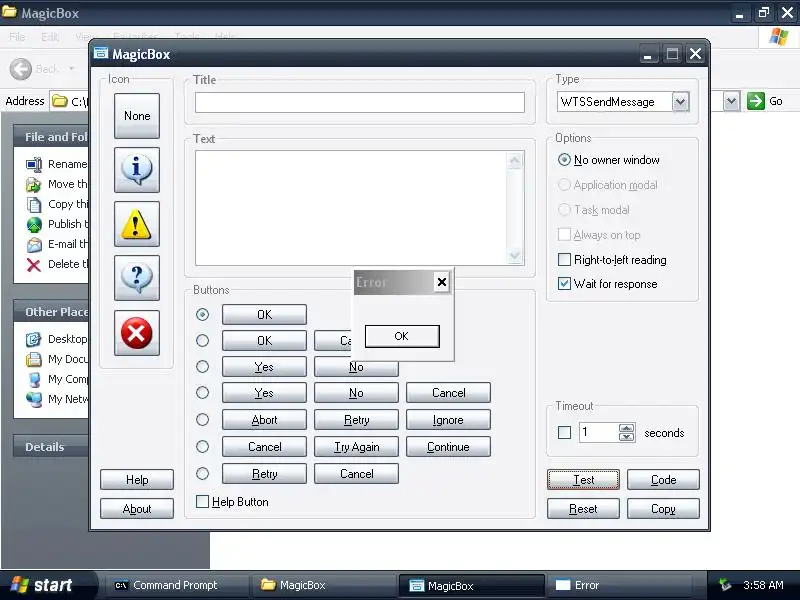This screenshot has height=600, width=800.
Task: Select the None icon option
Action: [137, 116]
